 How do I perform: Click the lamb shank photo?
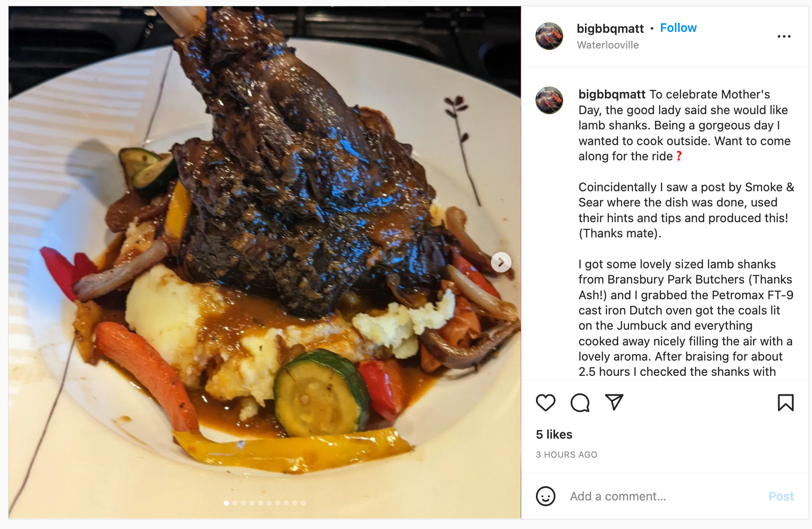pos(265,262)
